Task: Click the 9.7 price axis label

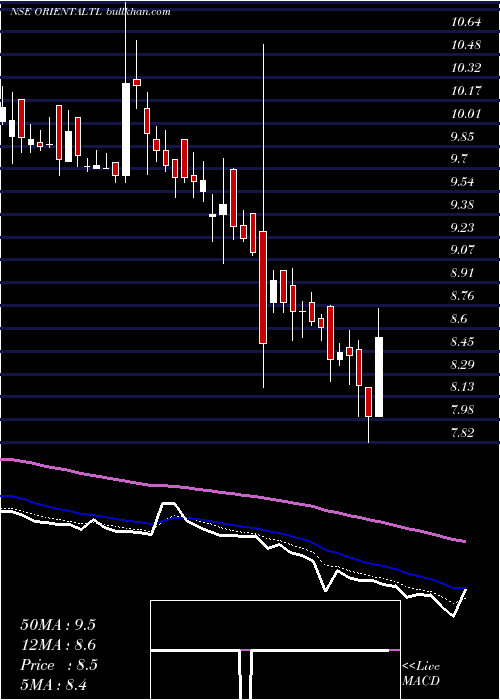Action: [x=459, y=159]
